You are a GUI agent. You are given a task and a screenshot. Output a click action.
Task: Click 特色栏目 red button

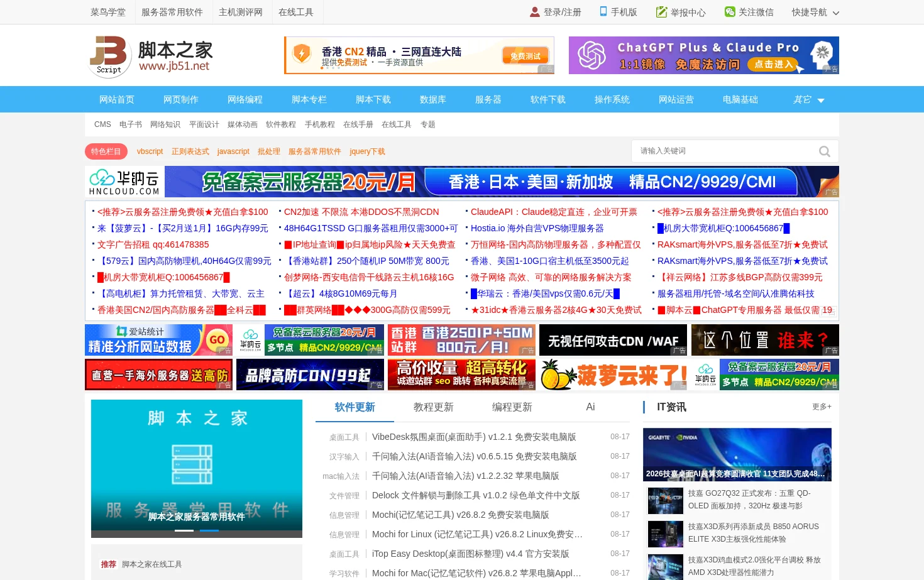point(106,151)
